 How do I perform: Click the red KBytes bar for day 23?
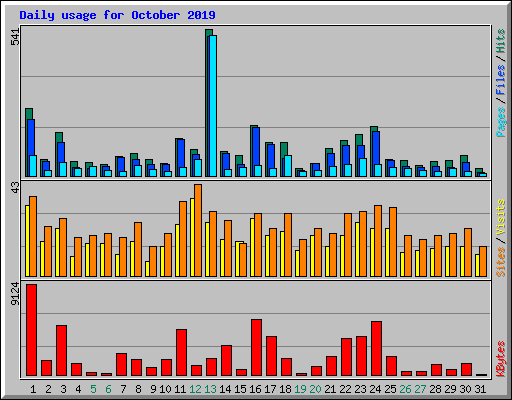pos(361,356)
